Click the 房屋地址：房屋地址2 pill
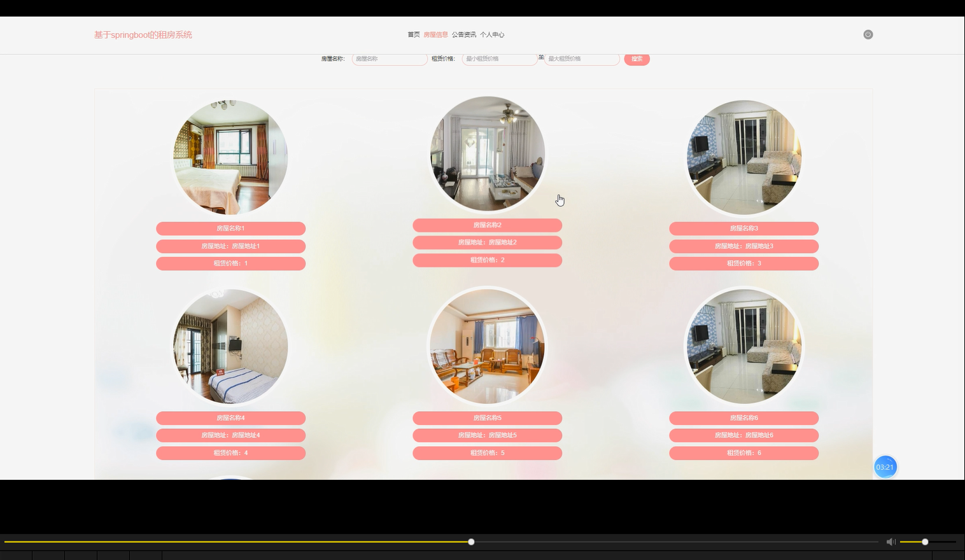 [488, 242]
